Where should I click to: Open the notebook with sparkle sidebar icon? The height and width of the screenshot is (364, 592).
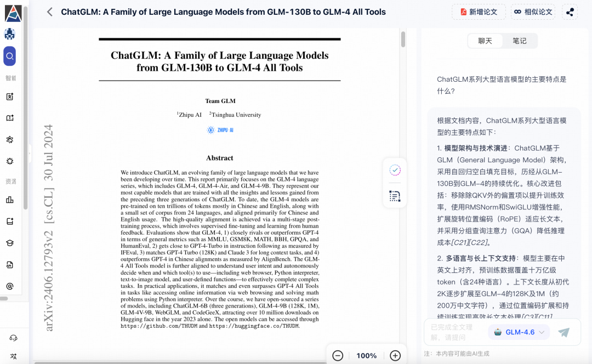click(10, 221)
